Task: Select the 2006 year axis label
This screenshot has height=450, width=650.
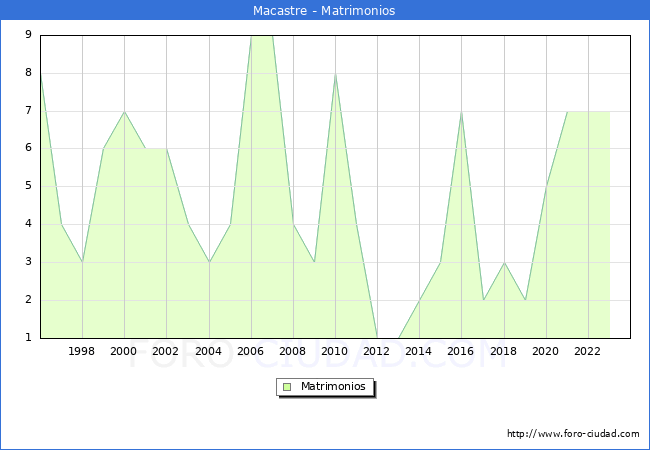Action: 251,351
